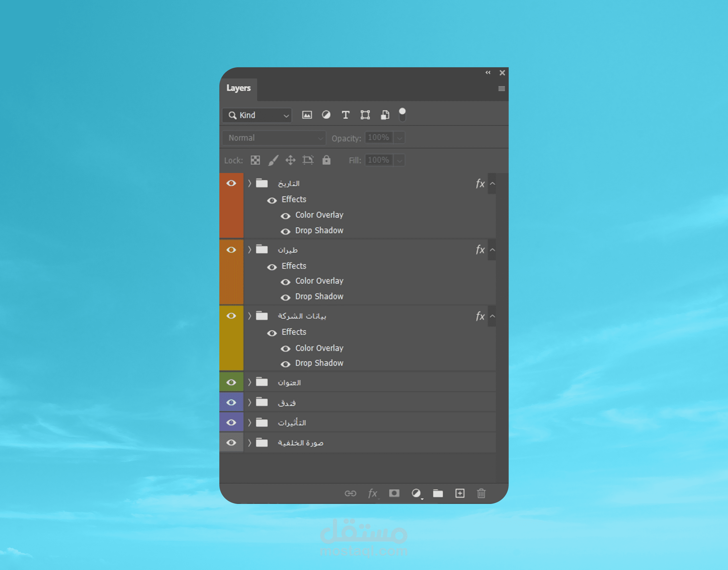Image resolution: width=728 pixels, height=570 pixels.
Task: Toggle visibility of العنوان group
Action: point(231,382)
